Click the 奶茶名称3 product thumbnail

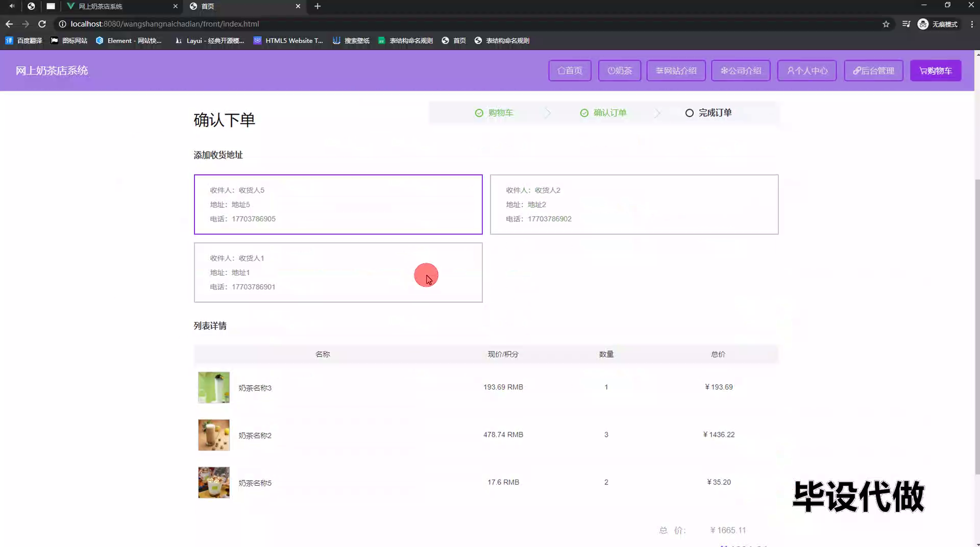point(214,387)
